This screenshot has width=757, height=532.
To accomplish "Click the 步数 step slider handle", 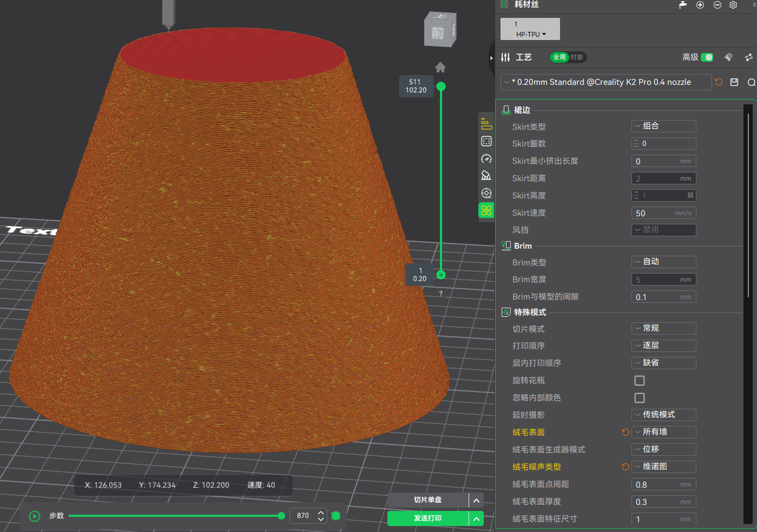I will coord(282,516).
